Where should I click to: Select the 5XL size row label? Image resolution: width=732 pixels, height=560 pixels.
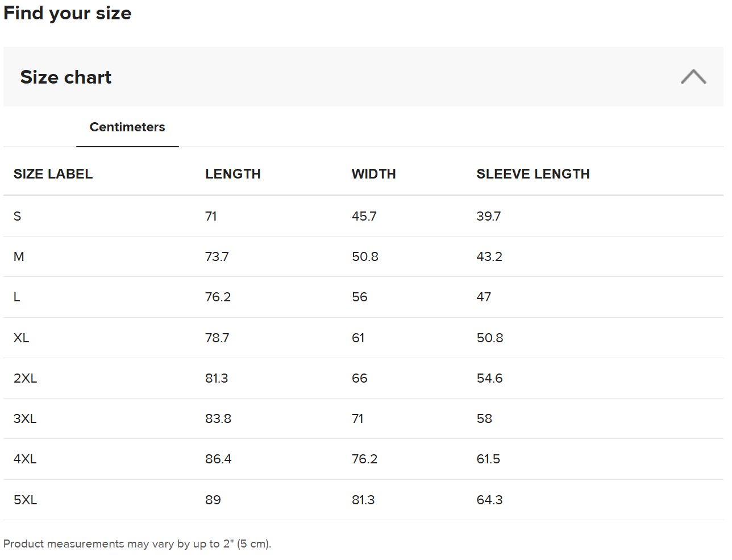25,500
